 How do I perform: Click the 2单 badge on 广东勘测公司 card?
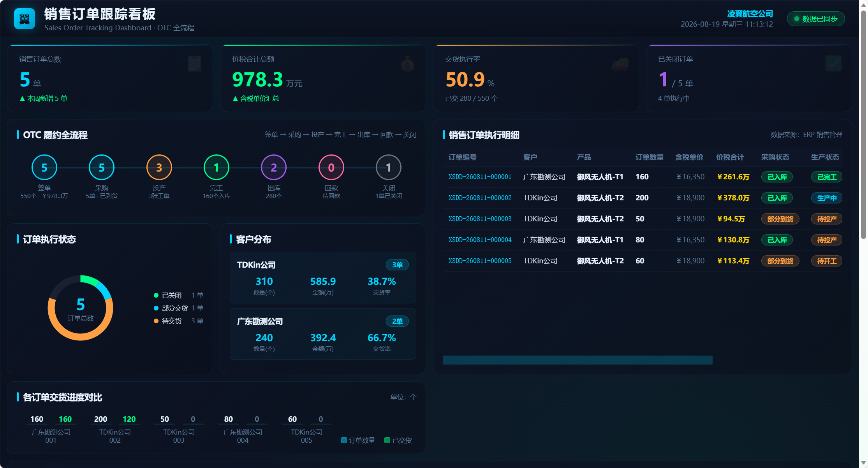(x=397, y=321)
